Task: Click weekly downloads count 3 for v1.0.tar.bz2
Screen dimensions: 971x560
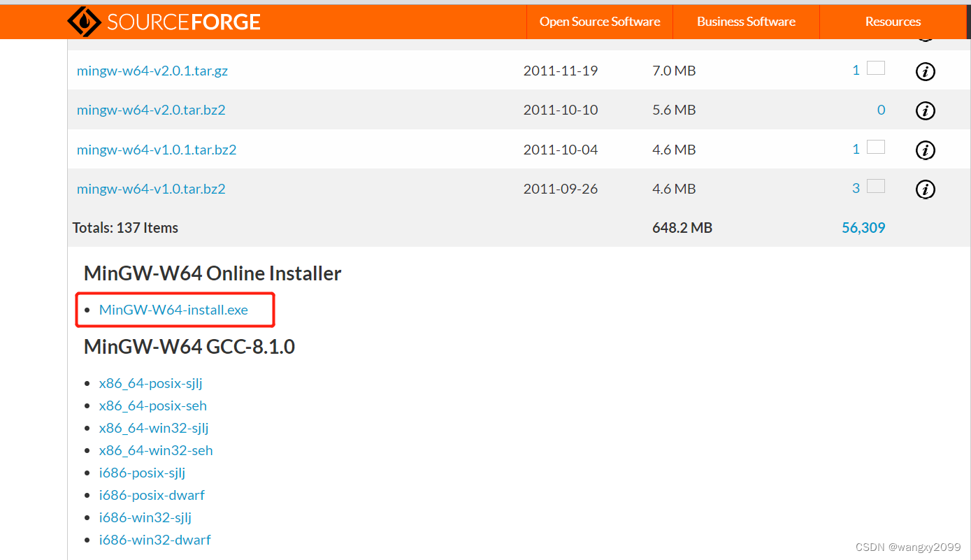Action: (x=856, y=189)
